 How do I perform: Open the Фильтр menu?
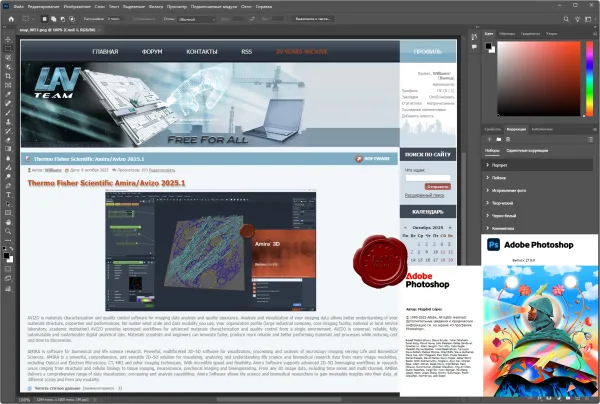click(156, 7)
